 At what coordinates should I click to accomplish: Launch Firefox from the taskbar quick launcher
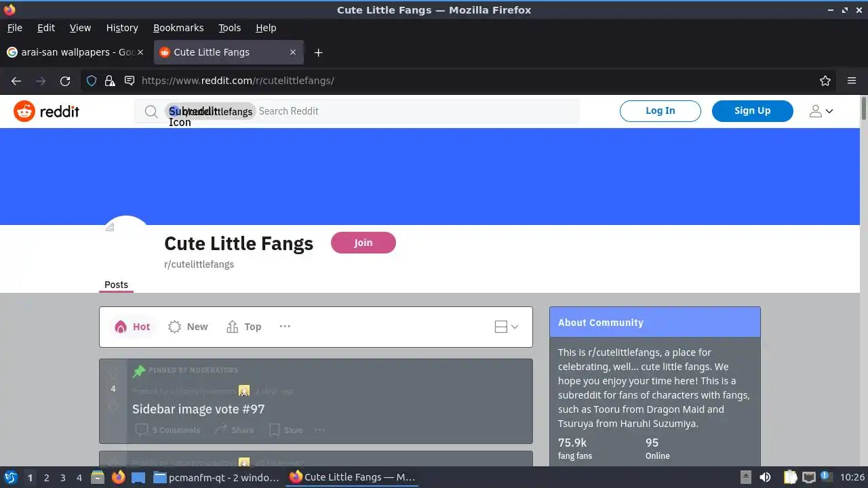click(x=119, y=477)
